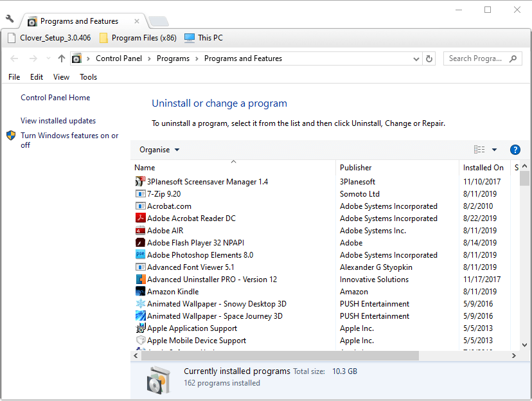Expand the address bar dropdown arrow

[416, 58]
